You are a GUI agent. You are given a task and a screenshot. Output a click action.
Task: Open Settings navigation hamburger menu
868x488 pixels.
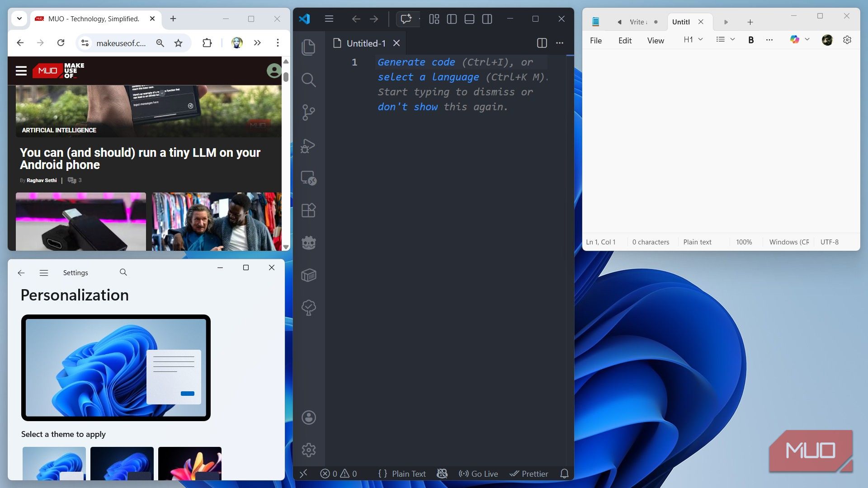44,273
